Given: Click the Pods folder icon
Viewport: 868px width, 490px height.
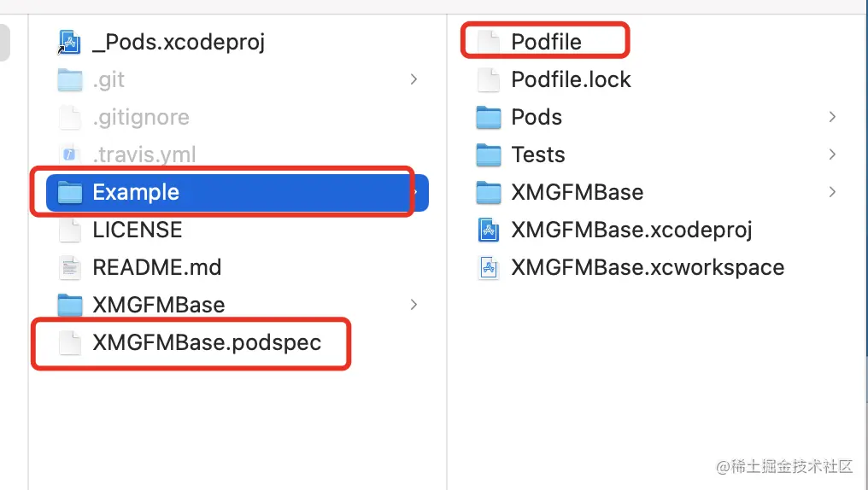Looking at the screenshot, I should 488,117.
